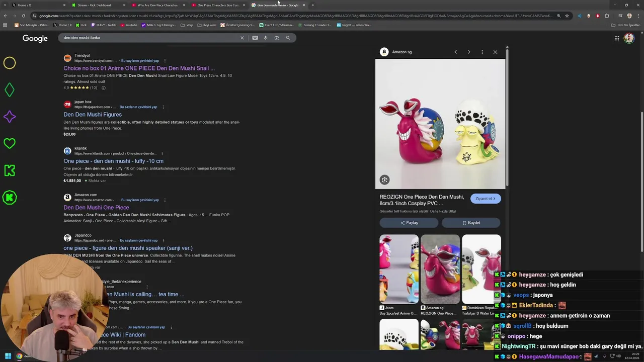The image size is (644, 362).
Task: Open One piece - den den mushi - luffy result
Action: 113,161
